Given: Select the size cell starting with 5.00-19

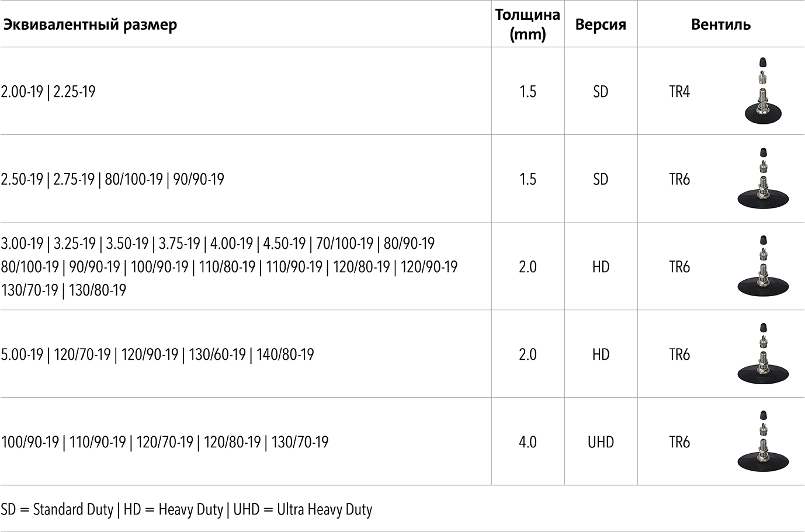Looking at the screenshot, I should coord(158,354).
